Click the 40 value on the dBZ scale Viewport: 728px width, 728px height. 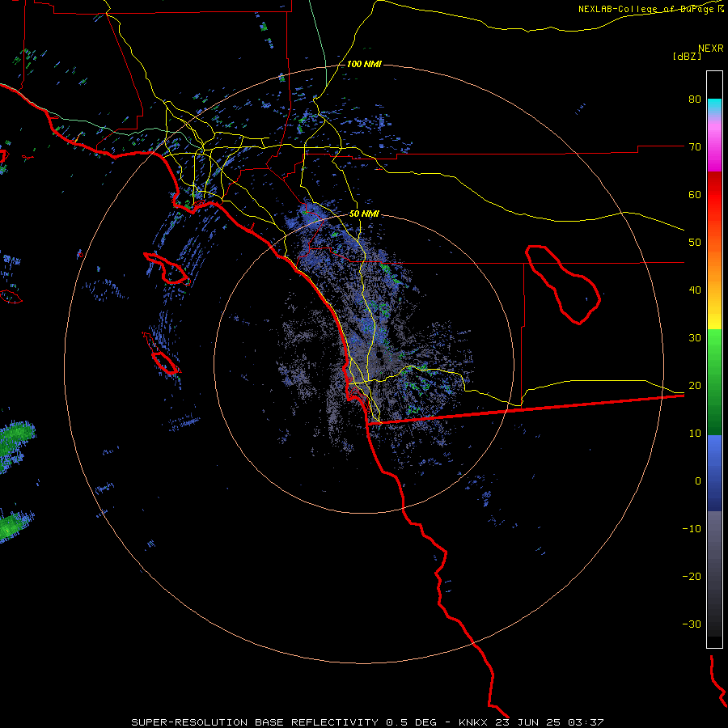point(695,290)
